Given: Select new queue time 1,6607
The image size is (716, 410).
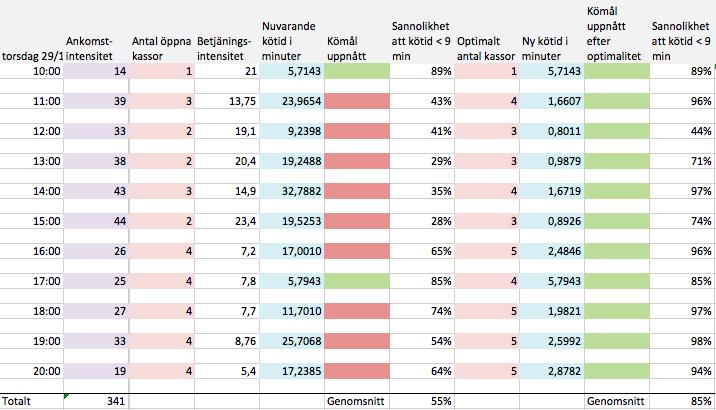Looking at the screenshot, I should (552, 101).
